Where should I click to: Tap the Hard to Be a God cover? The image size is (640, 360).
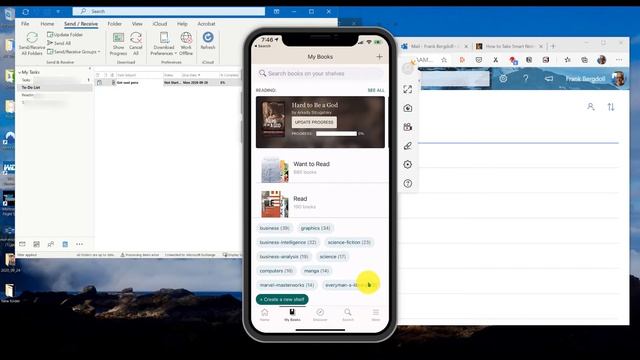point(273,119)
